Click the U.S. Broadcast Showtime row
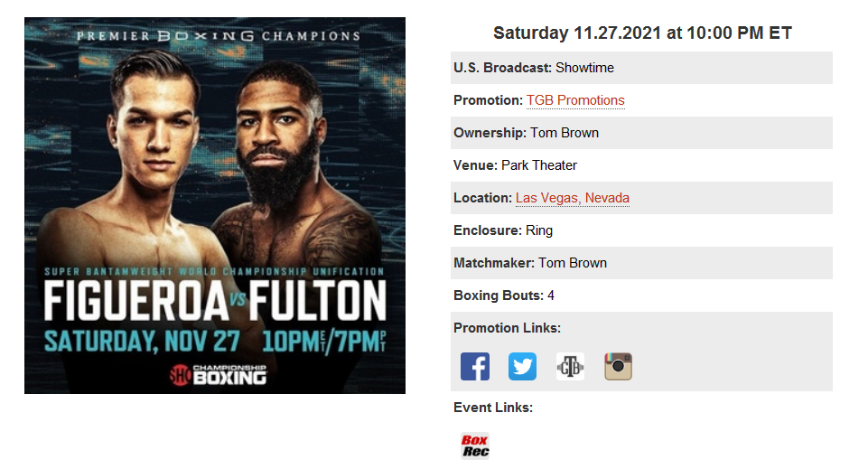This screenshot has width=868, height=469. pos(641,68)
